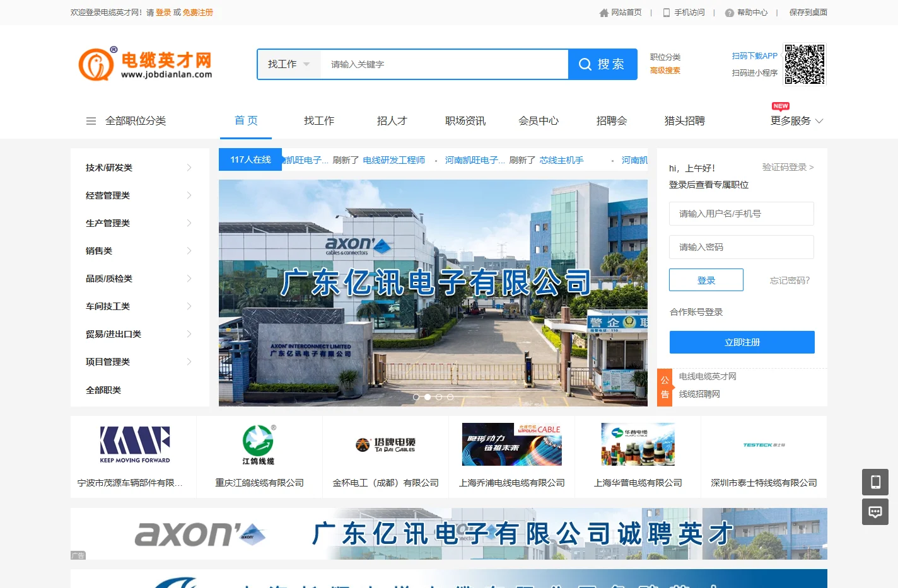This screenshot has width=898, height=588.
Task: Open the 猎头招聘 nav tab
Action: tap(685, 121)
